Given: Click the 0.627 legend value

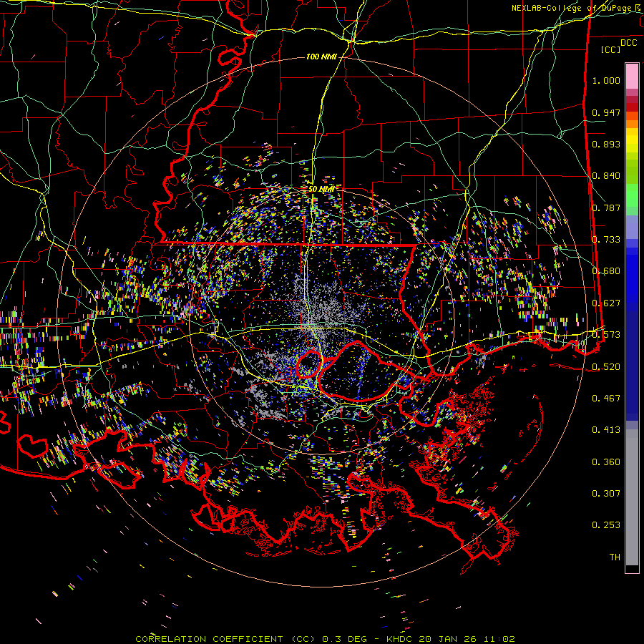Looking at the screenshot, I should pos(606,303).
